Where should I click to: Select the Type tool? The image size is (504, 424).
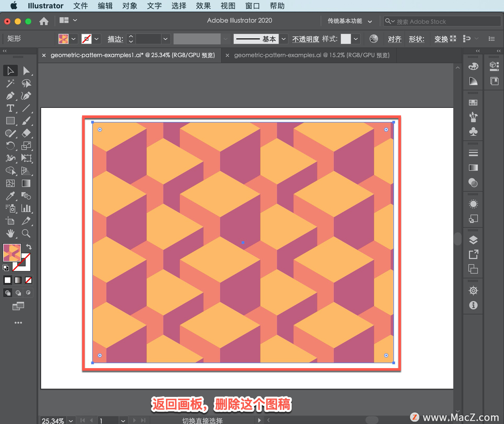[x=10, y=108]
